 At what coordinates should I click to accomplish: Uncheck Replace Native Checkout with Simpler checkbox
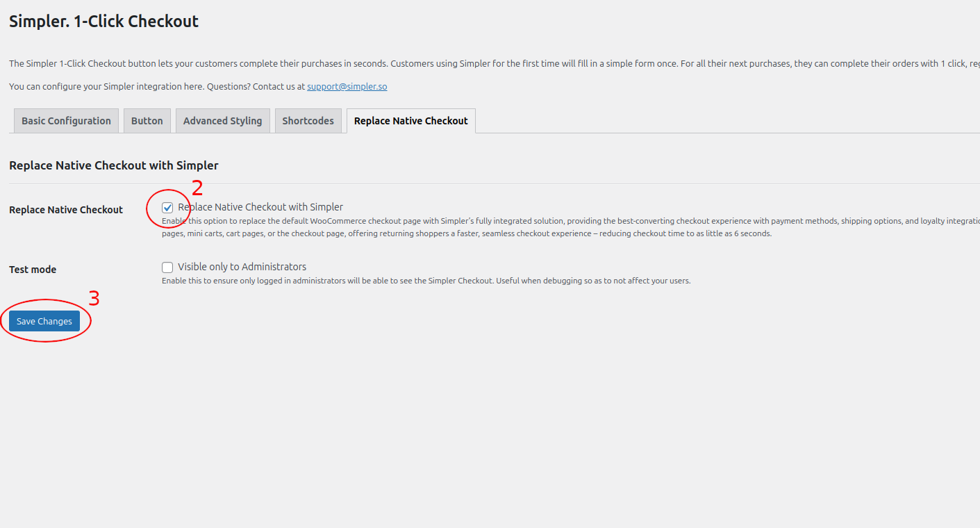point(167,207)
